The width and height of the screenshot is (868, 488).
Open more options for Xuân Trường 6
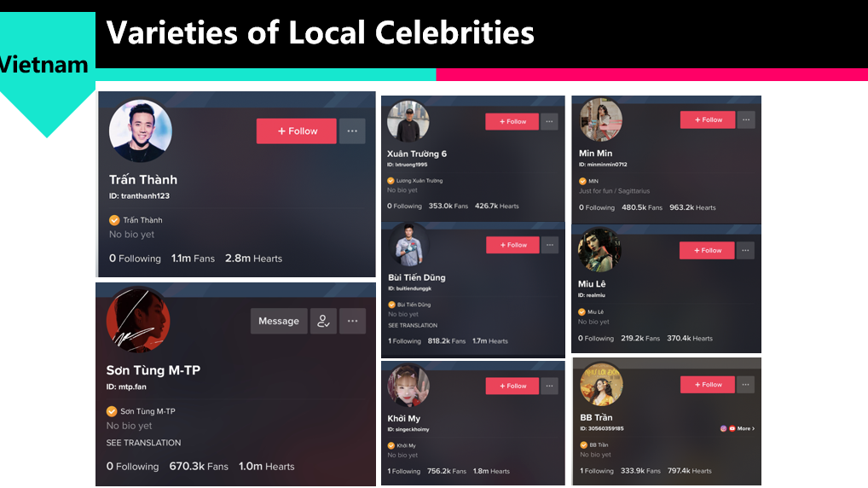(549, 122)
